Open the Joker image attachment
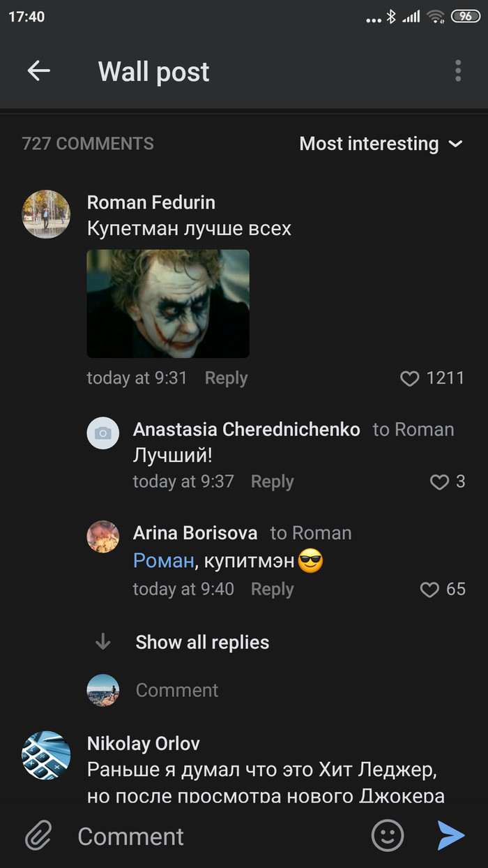488x868 pixels. (x=168, y=304)
